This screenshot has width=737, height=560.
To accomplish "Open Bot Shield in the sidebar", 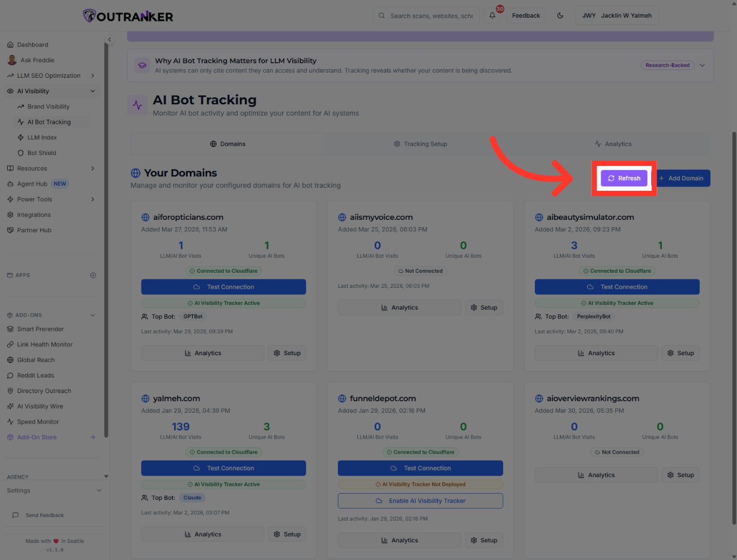I will click(x=42, y=152).
